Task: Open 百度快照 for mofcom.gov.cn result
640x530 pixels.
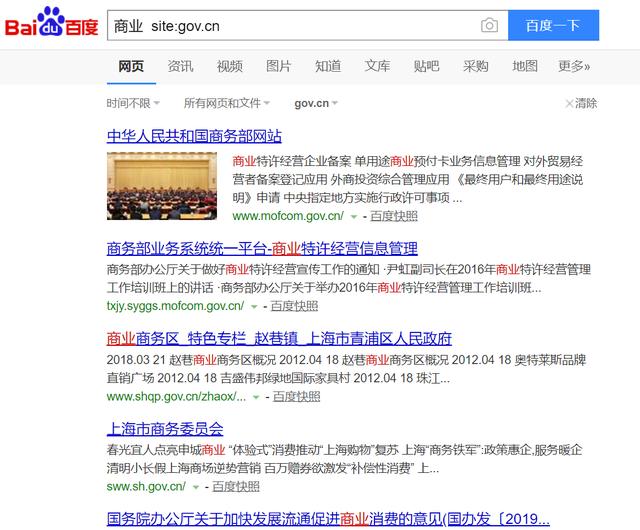Action: pyautogui.click(x=394, y=216)
